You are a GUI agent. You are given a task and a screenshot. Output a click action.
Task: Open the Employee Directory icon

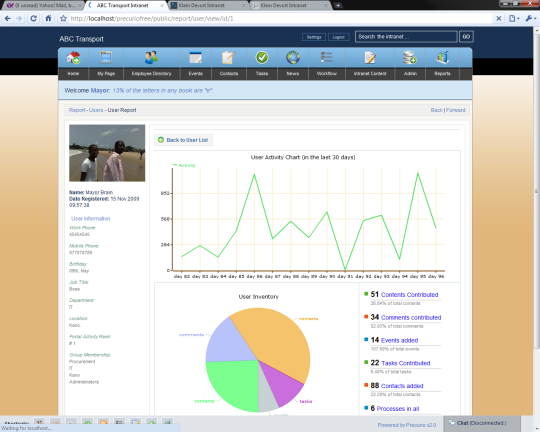tap(151, 57)
